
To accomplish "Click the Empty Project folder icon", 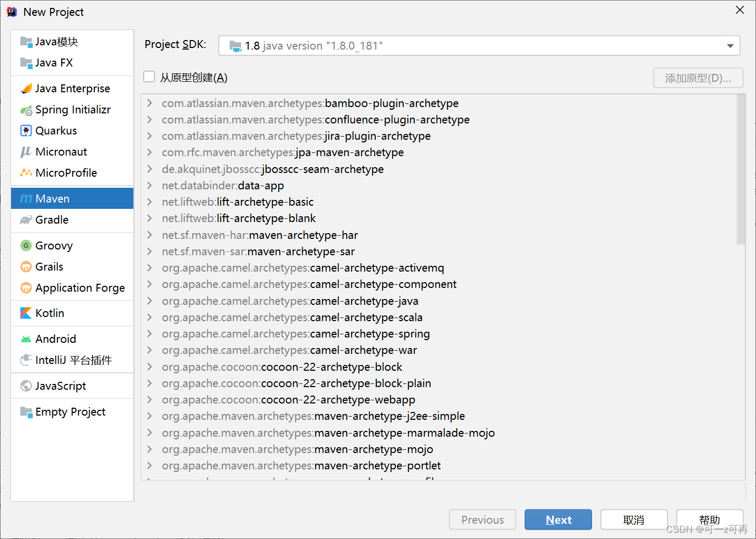I will (x=26, y=412).
